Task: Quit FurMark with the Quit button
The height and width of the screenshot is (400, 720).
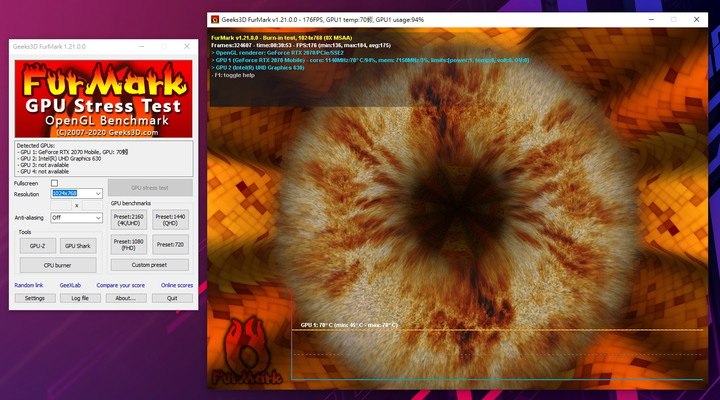Action: (x=172, y=298)
